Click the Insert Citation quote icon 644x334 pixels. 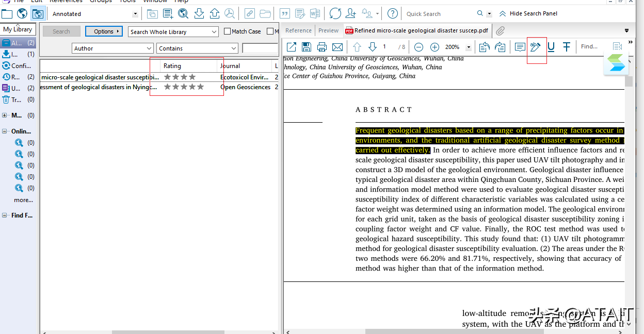tap(284, 13)
